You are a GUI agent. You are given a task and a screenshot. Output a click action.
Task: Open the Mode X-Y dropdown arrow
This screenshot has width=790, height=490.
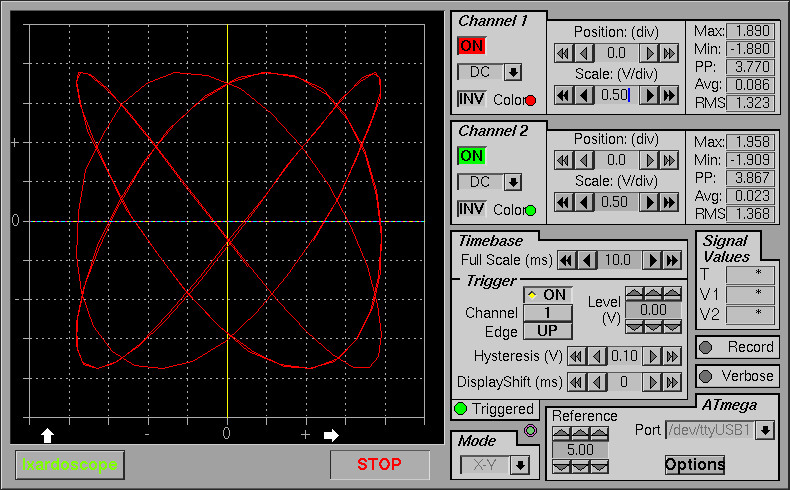pyautogui.click(x=519, y=465)
